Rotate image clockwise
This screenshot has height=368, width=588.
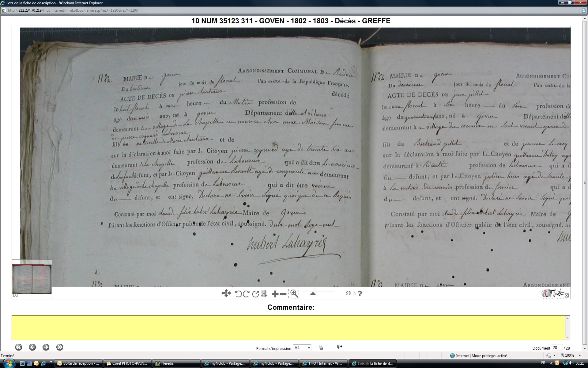[246, 294]
